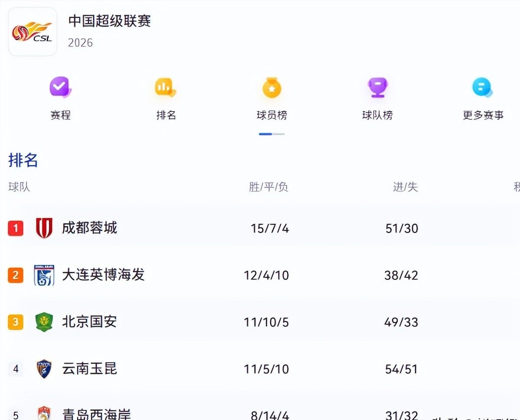Screen dimensions: 520x420
Task: Click the 北京国安 team crest
Action: (x=44, y=322)
